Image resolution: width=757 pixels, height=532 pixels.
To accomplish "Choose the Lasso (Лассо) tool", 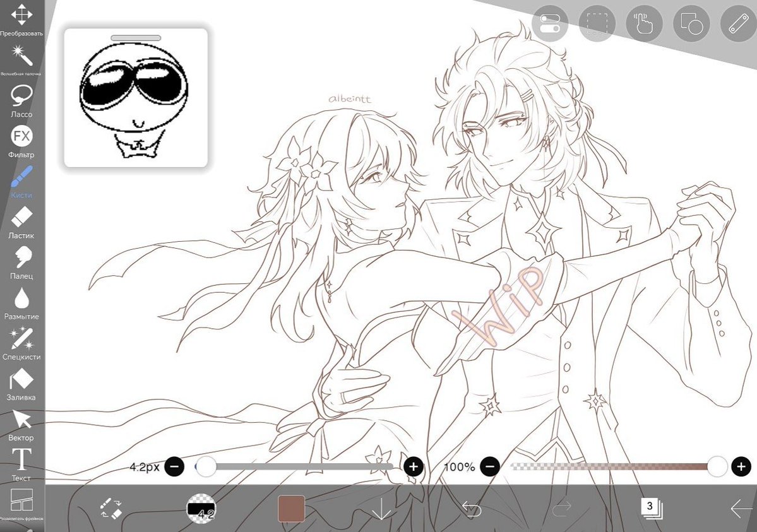I will tap(21, 101).
